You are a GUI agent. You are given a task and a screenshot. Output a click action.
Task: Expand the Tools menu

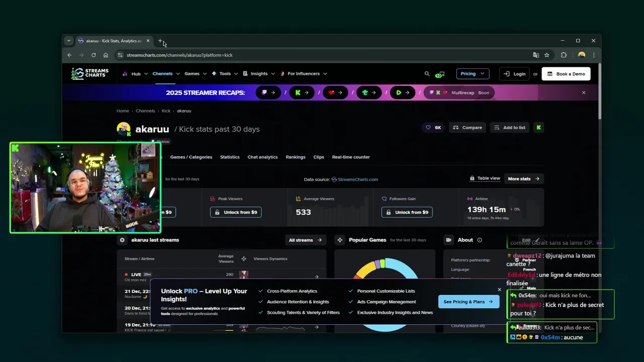[225, 74]
